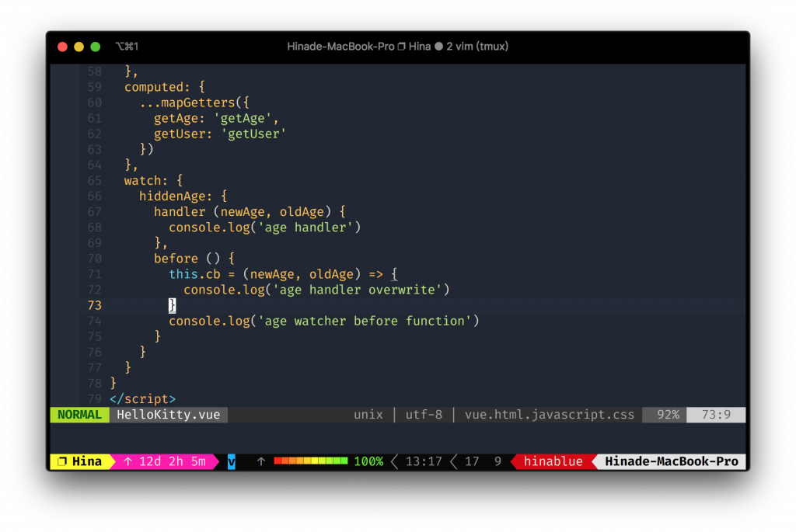The width and height of the screenshot is (796, 532).
Task: Click the green maximize window button
Action: (x=96, y=47)
